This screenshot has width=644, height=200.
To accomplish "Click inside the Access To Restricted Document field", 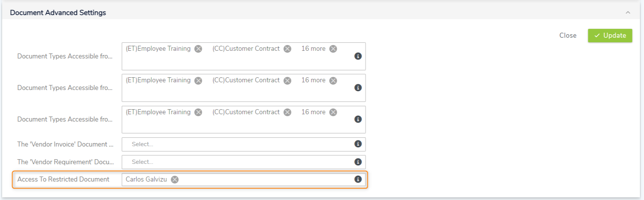I will (x=261, y=180).
